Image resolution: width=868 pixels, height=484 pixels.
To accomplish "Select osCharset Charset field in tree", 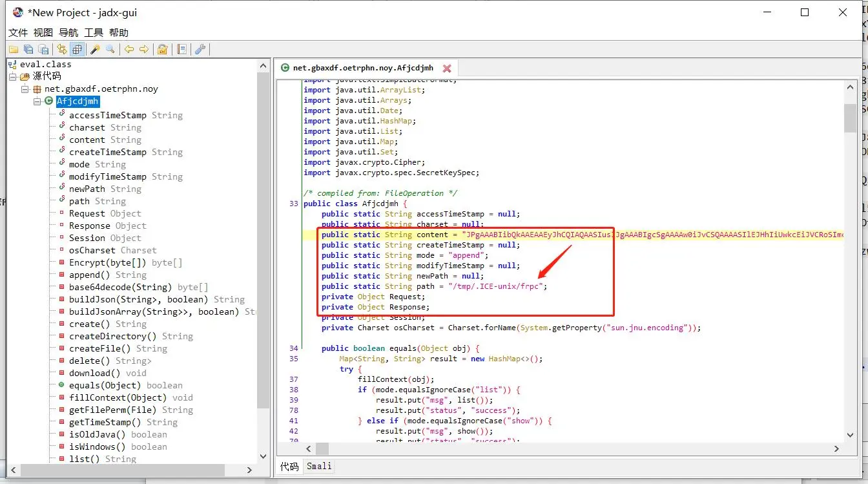I will pos(113,250).
